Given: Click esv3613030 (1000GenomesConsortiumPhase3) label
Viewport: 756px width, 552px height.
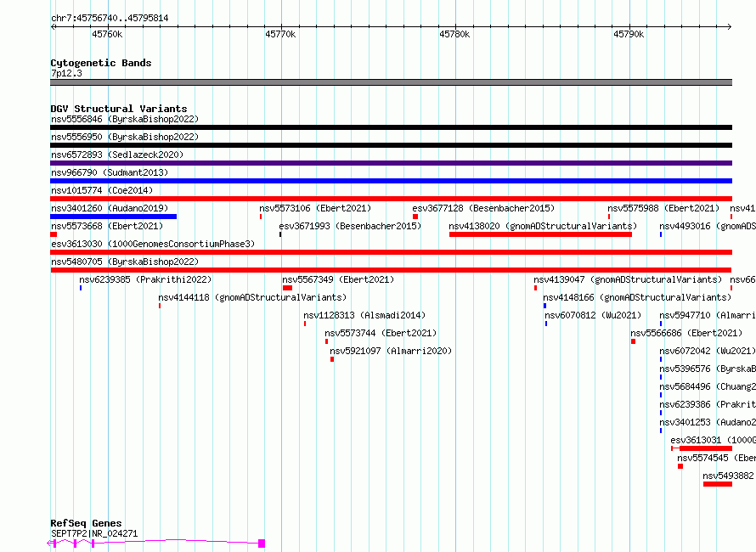Looking at the screenshot, I should pyautogui.click(x=153, y=244).
